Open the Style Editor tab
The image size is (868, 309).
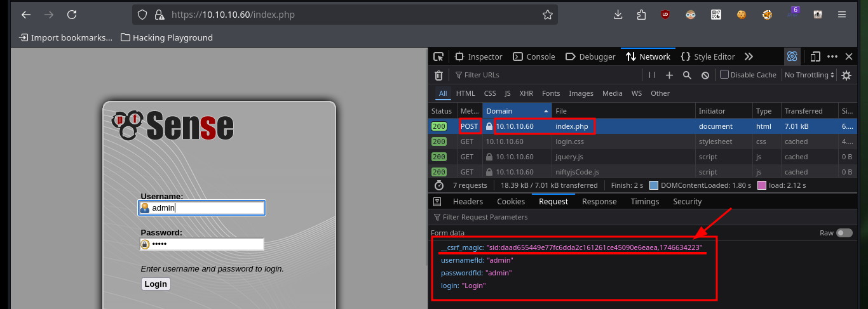pyautogui.click(x=707, y=56)
